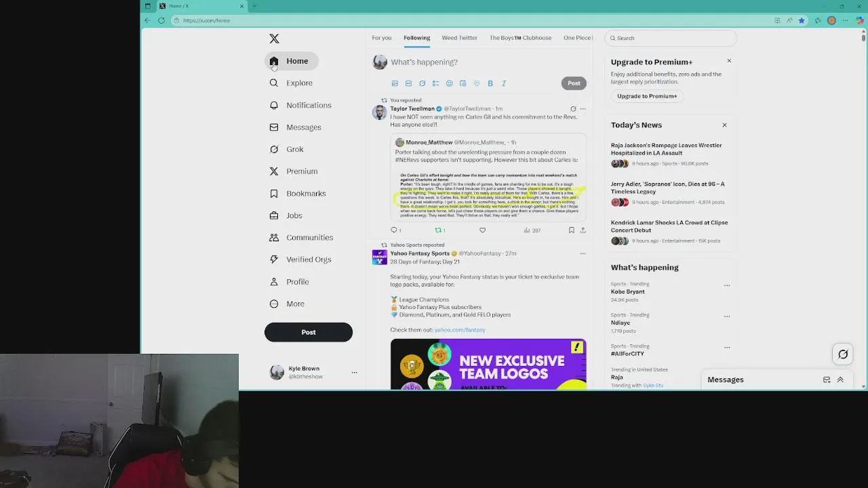
Task: Dismiss Today's News panel
Action: click(724, 125)
